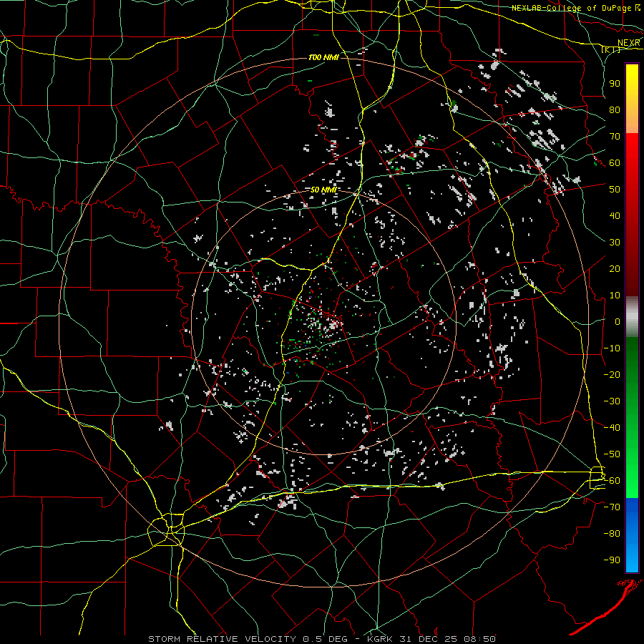Click the [KT] units label
The height and width of the screenshot is (644, 644).
[x=611, y=49]
